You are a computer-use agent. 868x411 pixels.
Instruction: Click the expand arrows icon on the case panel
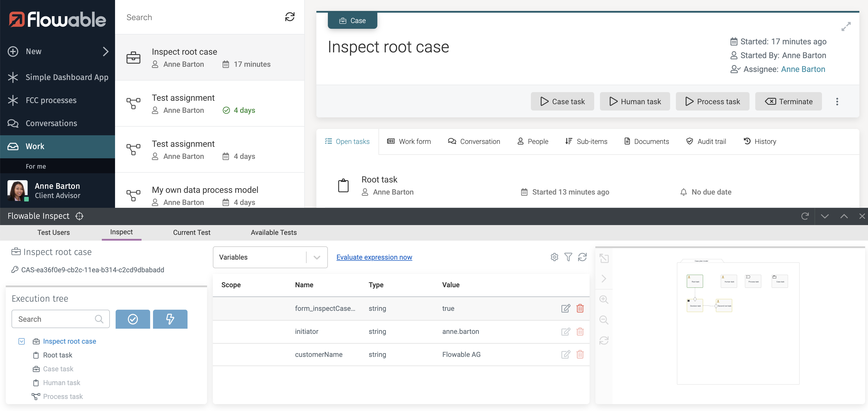pyautogui.click(x=846, y=26)
